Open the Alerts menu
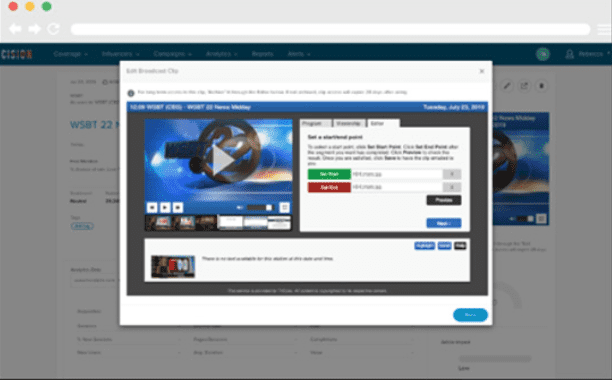The image size is (612, 380). coord(299,54)
